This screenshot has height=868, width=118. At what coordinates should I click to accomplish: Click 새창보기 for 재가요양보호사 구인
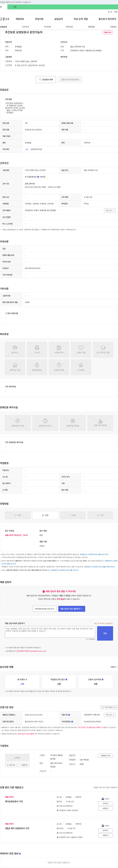coord(106,808)
